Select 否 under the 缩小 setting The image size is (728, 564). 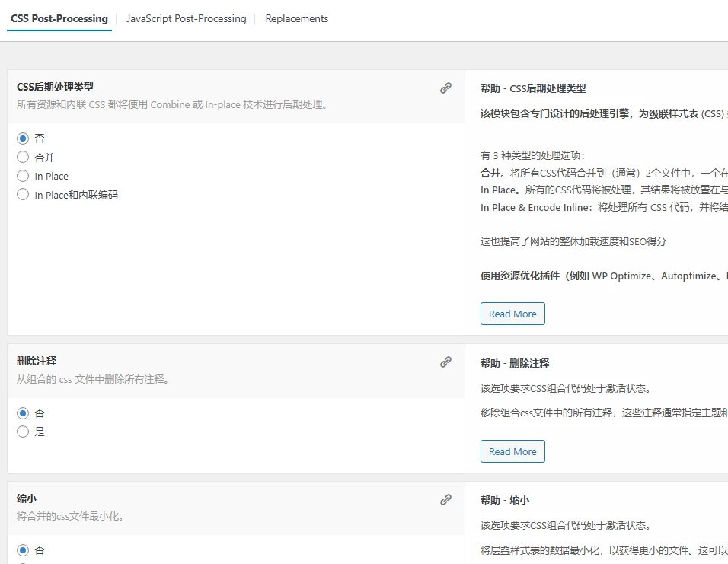tap(23, 550)
